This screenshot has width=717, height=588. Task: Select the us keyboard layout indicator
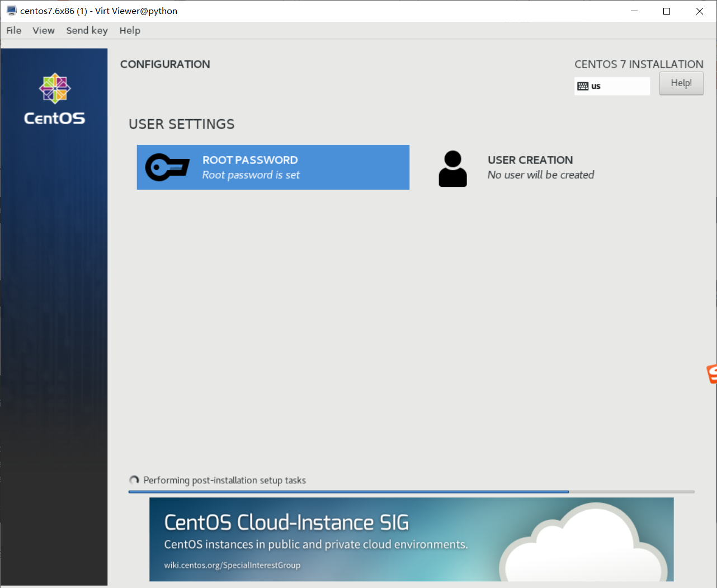612,86
